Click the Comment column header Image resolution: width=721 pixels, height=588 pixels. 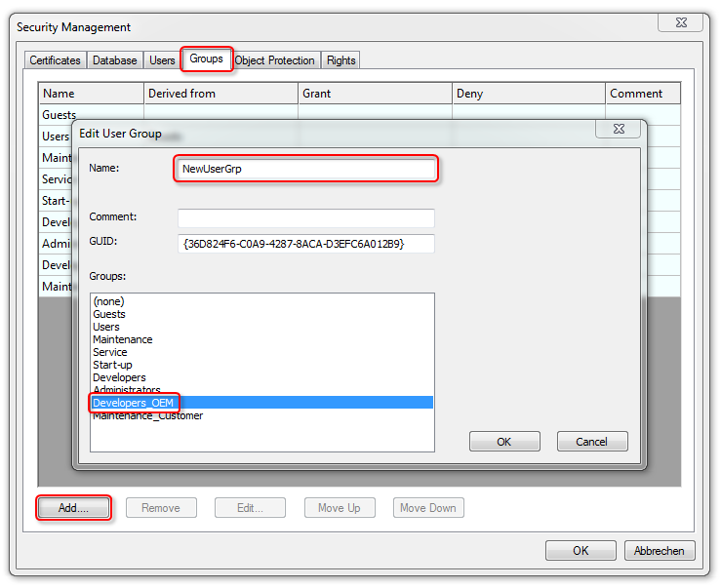(643, 94)
